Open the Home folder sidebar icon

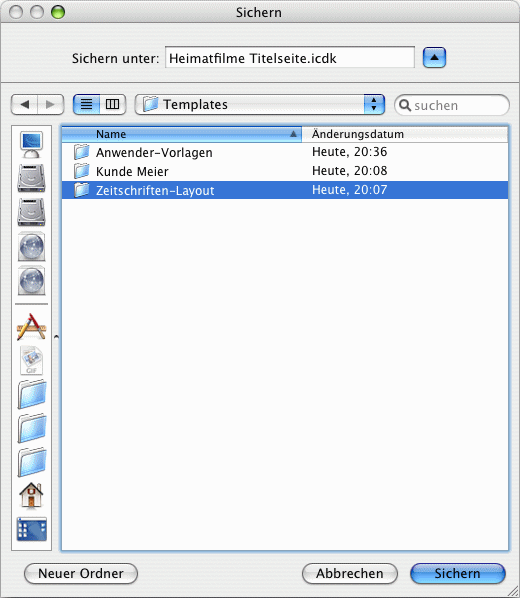tap(31, 495)
